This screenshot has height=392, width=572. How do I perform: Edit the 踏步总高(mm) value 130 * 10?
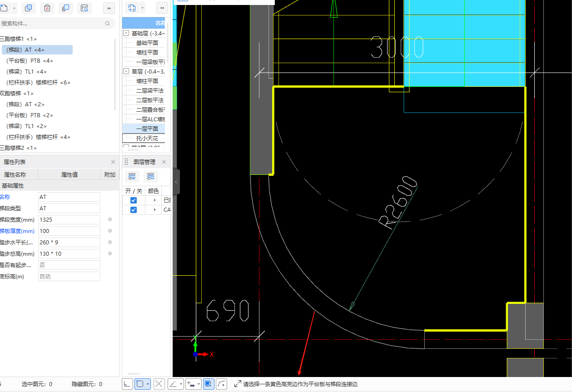pyautogui.click(x=69, y=253)
